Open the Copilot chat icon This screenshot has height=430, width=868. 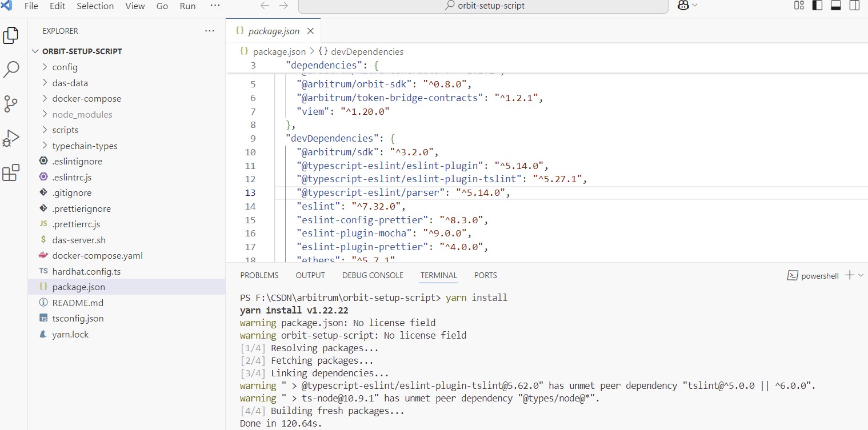point(682,6)
